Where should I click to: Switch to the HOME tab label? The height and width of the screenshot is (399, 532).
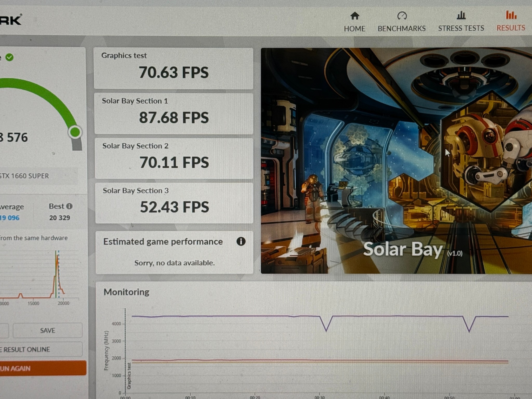click(x=355, y=29)
